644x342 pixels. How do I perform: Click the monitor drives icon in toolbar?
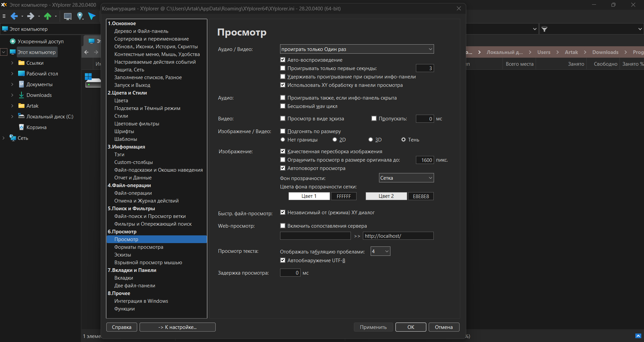click(68, 16)
